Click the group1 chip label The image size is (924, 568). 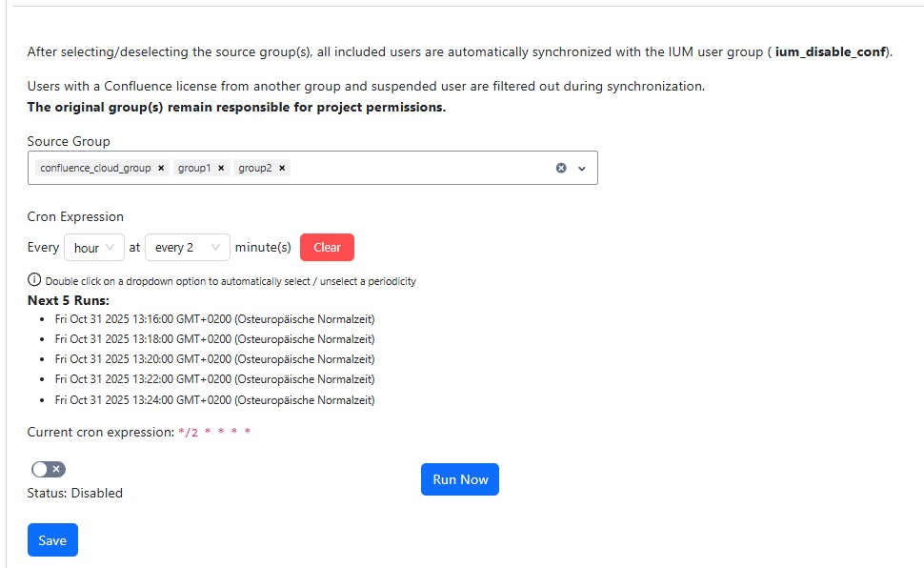tap(194, 168)
